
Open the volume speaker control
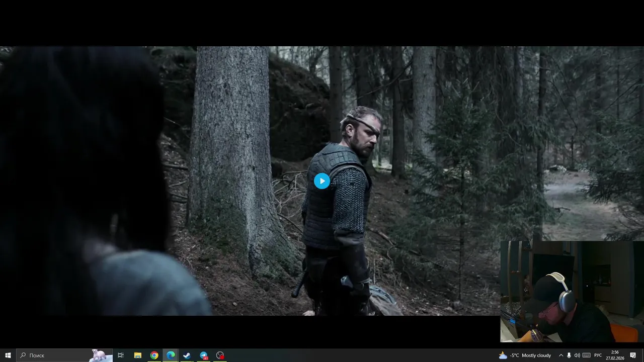tap(577, 355)
